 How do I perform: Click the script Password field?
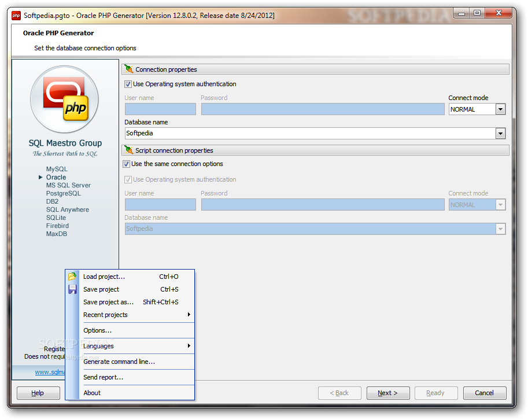tap(323, 205)
